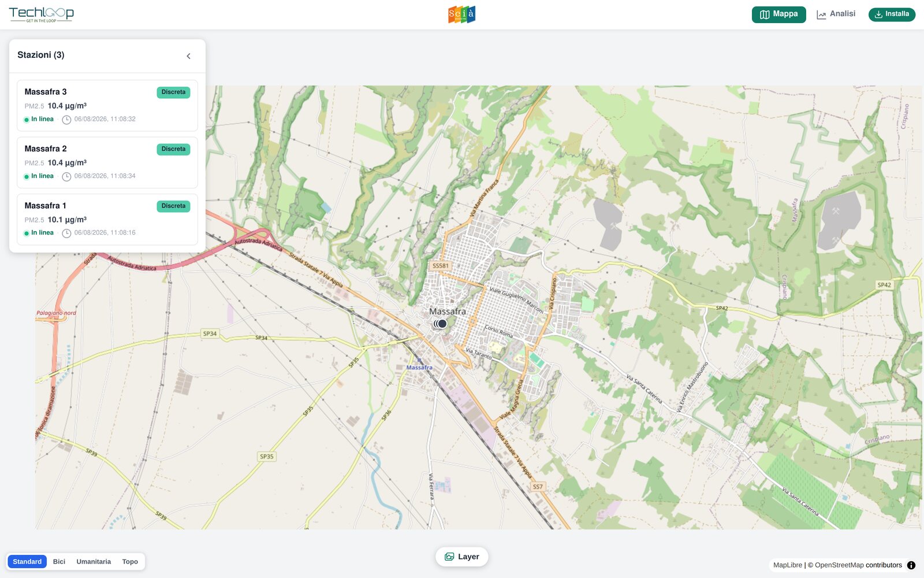Click clock icon on Massafra 2 card
924x578 pixels.
(x=66, y=176)
